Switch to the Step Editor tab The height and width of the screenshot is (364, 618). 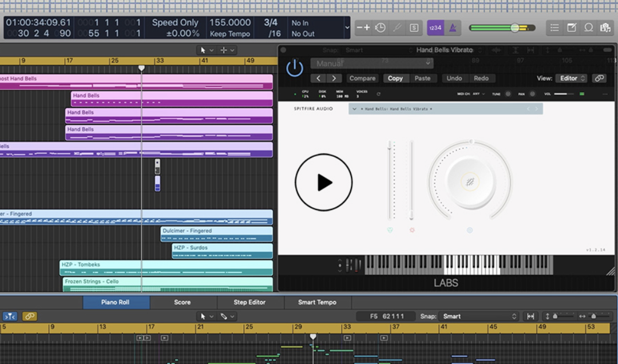pos(249,302)
